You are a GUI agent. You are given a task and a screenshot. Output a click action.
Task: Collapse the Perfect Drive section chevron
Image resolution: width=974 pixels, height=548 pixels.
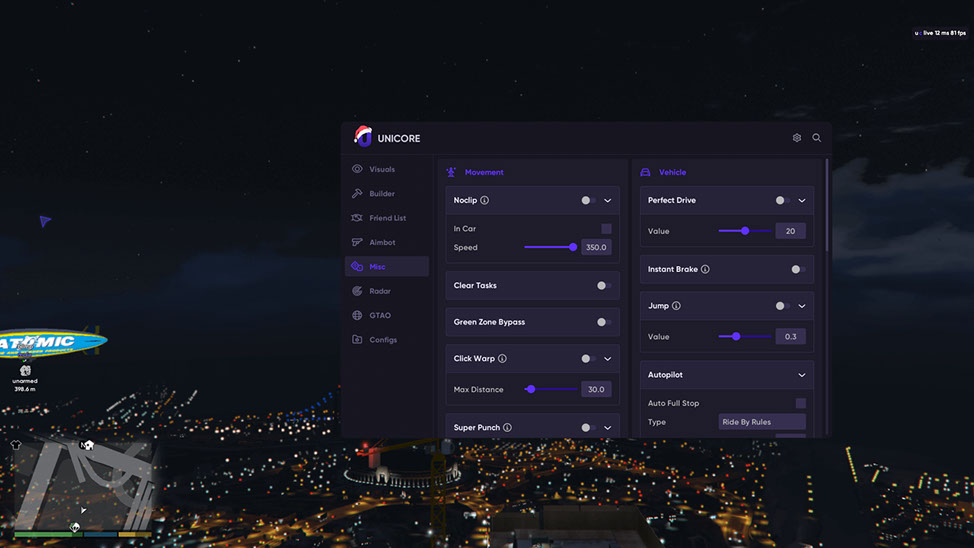pos(802,200)
